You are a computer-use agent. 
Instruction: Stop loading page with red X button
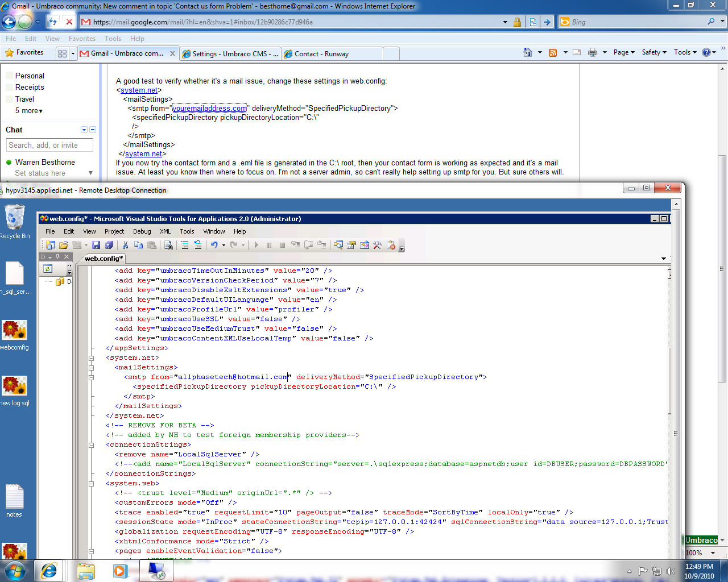click(x=69, y=22)
